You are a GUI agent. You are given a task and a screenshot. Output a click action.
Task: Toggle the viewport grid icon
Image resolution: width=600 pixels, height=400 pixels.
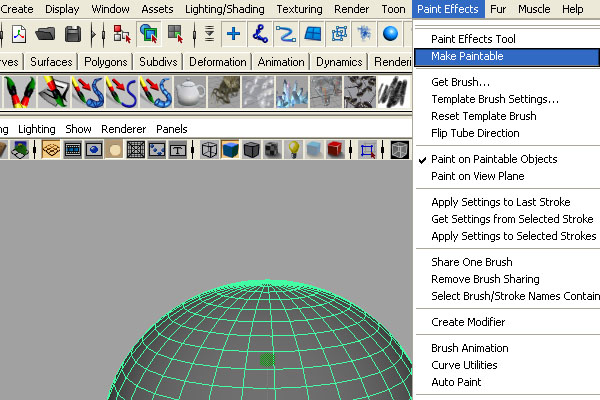pyautogui.click(x=51, y=150)
